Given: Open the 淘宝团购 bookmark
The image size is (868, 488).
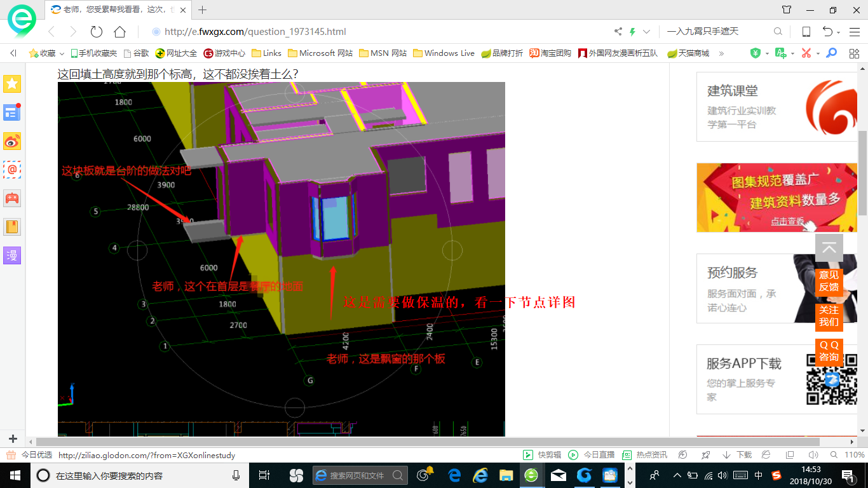Looking at the screenshot, I should coord(551,53).
